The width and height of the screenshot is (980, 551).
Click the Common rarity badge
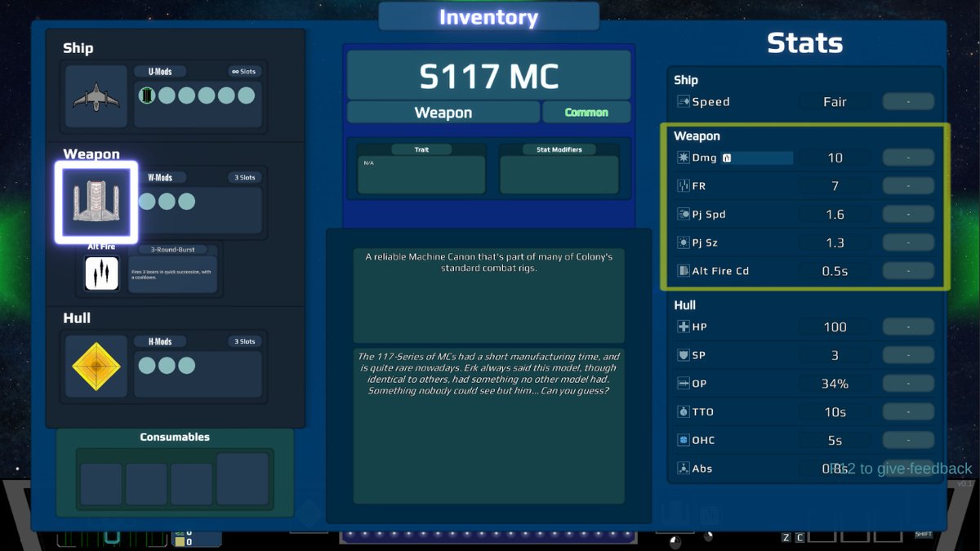586,113
